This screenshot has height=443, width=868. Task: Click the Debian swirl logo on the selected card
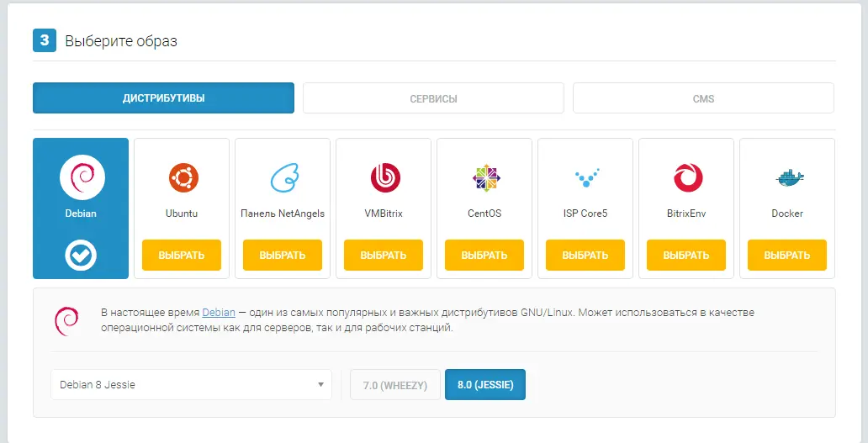click(81, 177)
